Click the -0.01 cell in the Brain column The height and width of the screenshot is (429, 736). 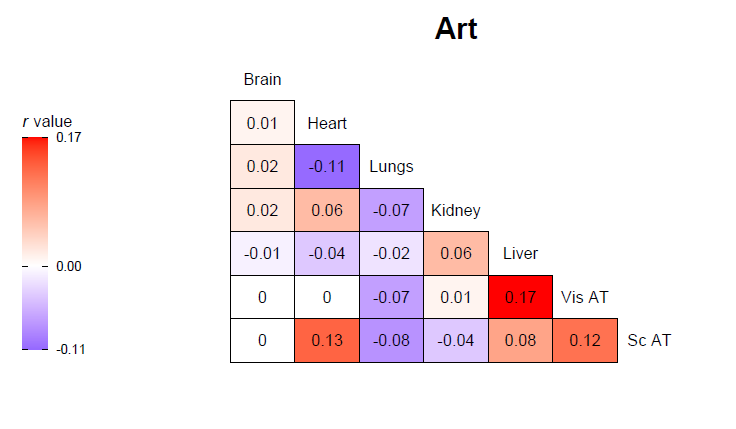tap(262, 254)
